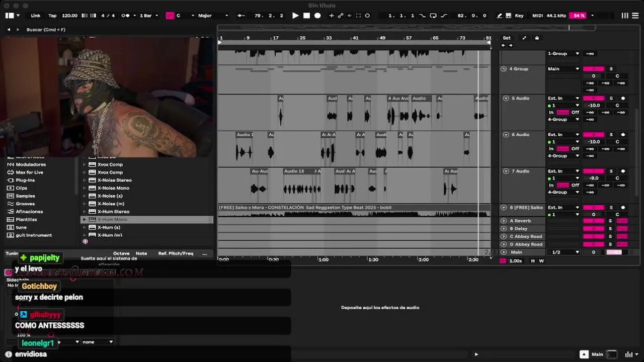Start playback with the Play button
This screenshot has height=362, width=644.
click(x=295, y=16)
